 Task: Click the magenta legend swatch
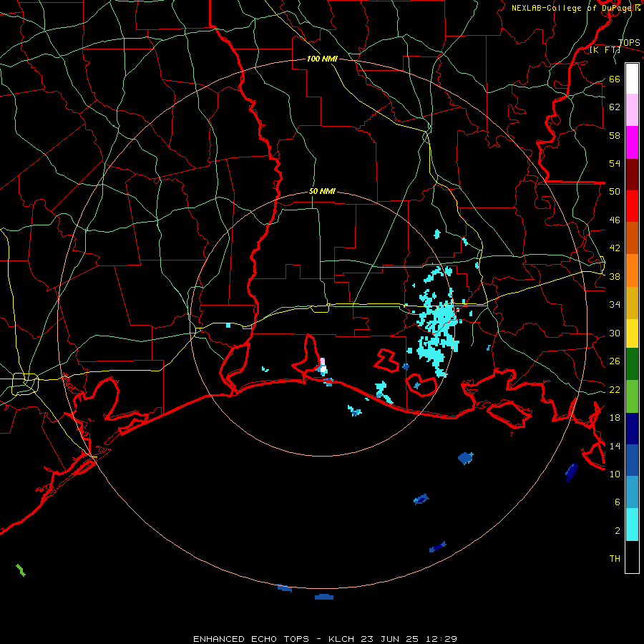point(632,142)
